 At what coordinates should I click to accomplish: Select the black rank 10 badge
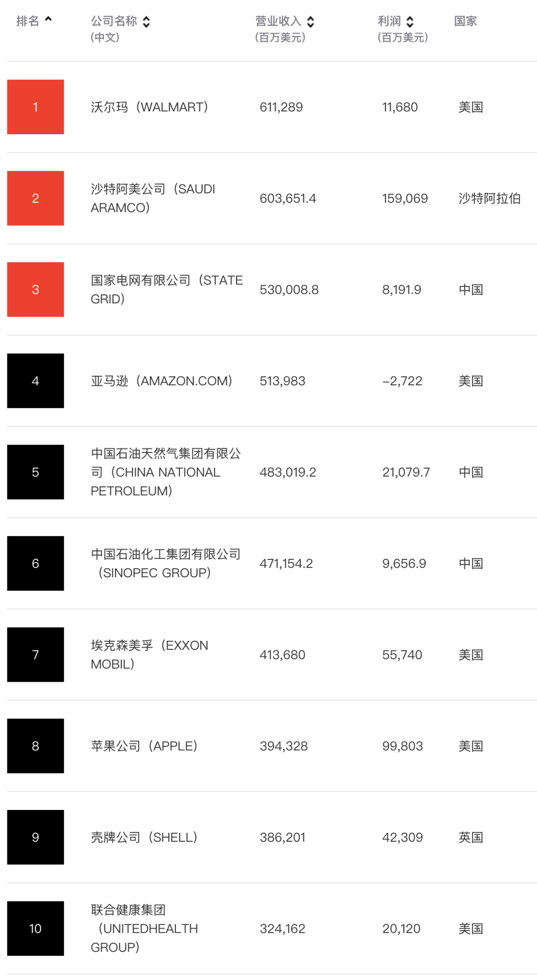[x=35, y=928]
